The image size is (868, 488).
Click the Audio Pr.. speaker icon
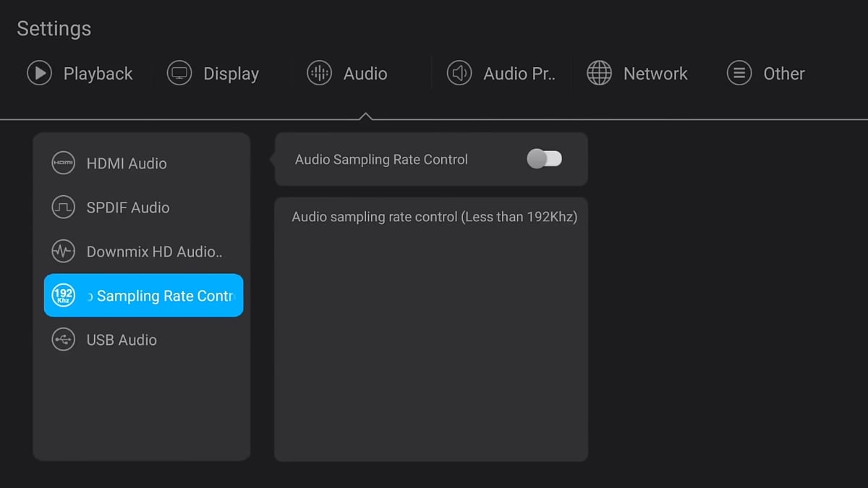[459, 73]
